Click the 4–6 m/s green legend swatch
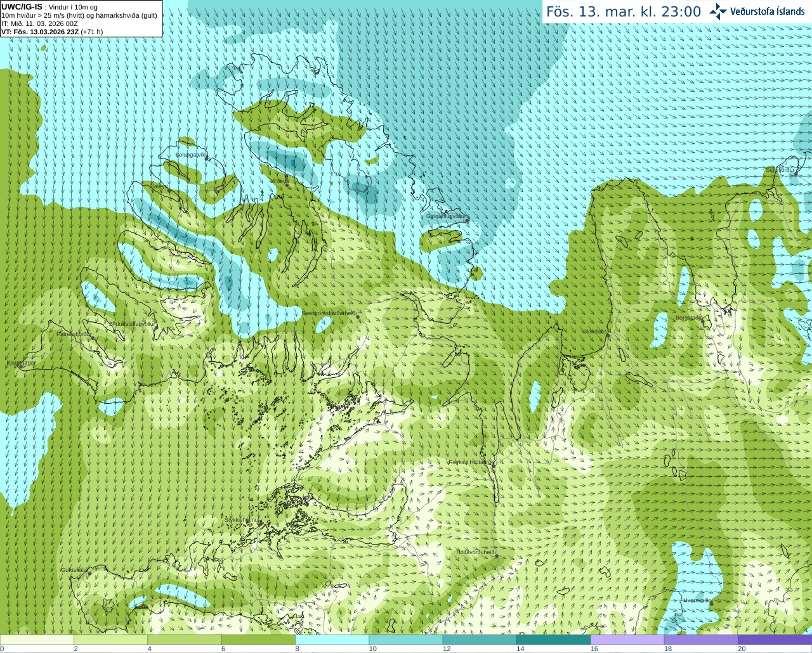Viewport: 812px width, 653px height. (x=185, y=640)
